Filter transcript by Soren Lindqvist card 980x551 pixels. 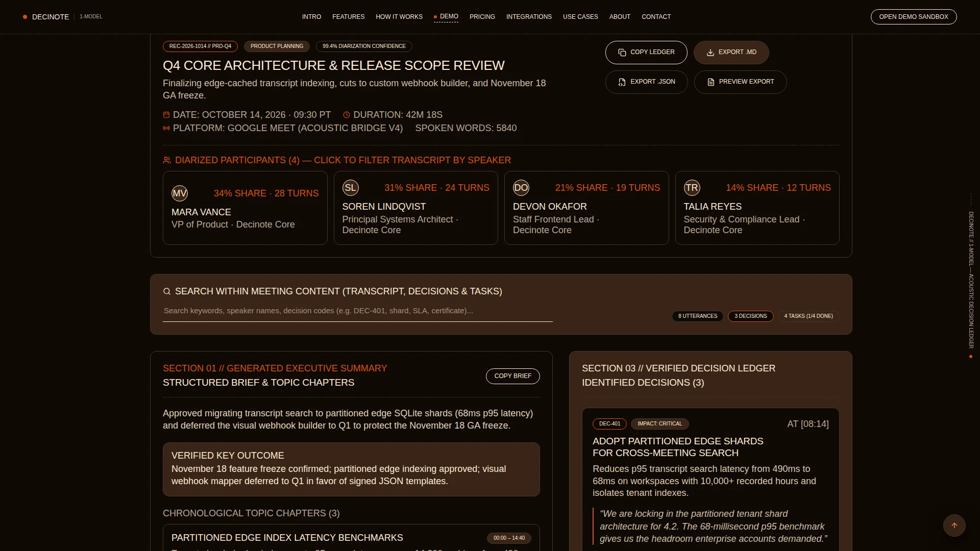pos(416,208)
